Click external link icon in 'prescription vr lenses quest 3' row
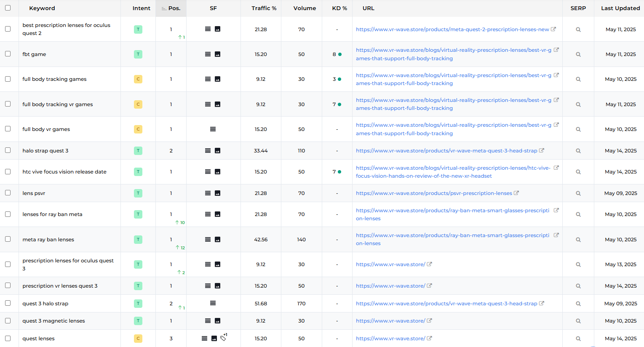The width and height of the screenshot is (644, 347). [x=429, y=286]
